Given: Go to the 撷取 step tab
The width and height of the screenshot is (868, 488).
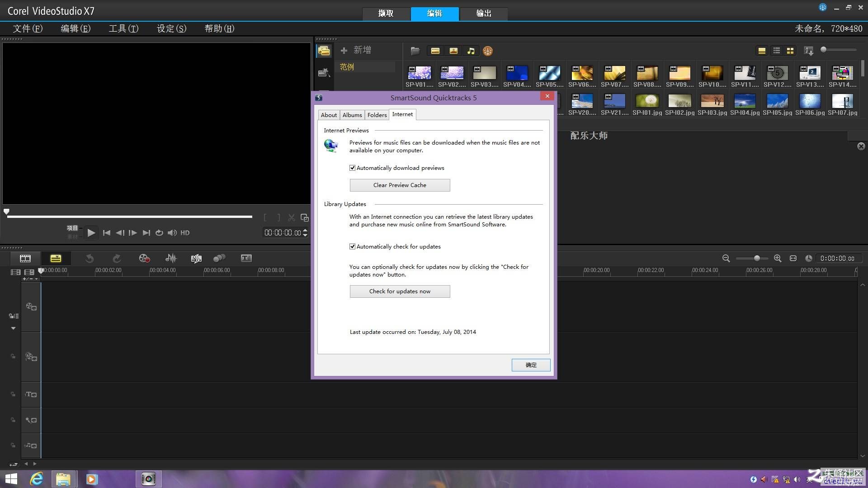Looking at the screenshot, I should click(x=386, y=14).
